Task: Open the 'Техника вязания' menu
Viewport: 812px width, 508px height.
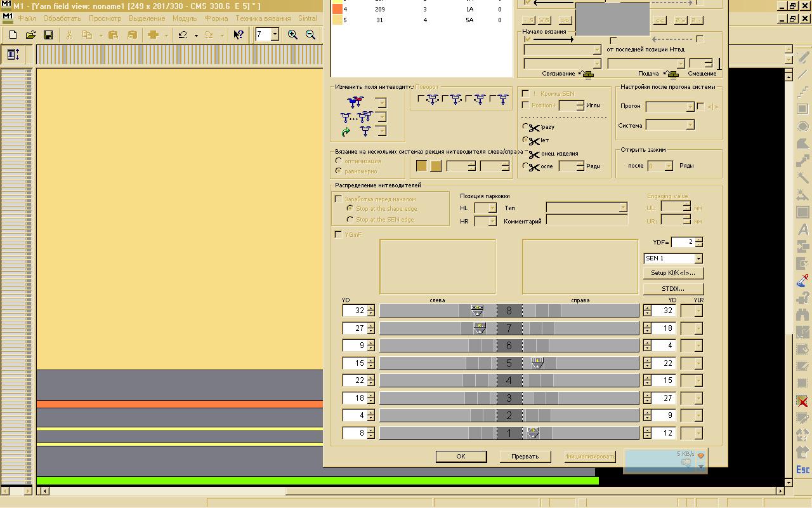Action: click(x=264, y=18)
